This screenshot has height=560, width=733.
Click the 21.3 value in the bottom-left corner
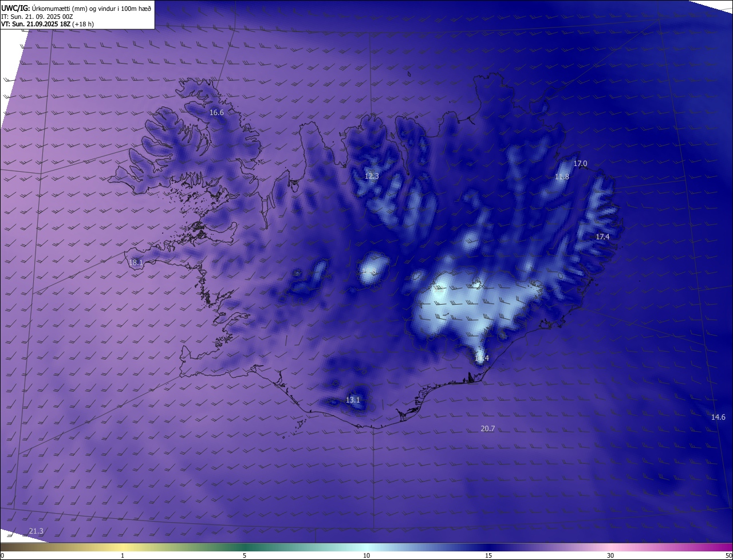pyautogui.click(x=36, y=531)
